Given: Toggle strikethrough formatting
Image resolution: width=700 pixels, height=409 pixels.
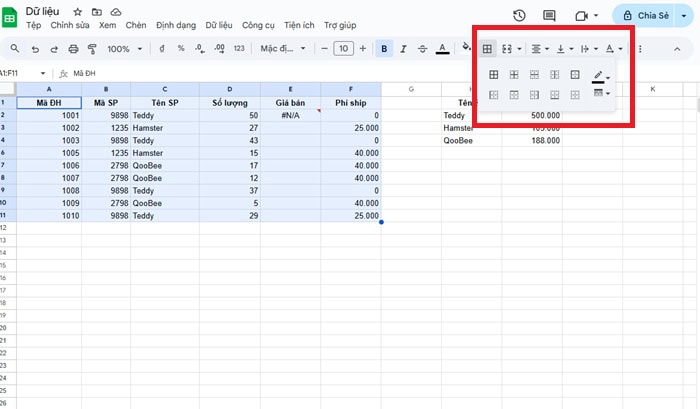Looking at the screenshot, I should click(422, 49).
